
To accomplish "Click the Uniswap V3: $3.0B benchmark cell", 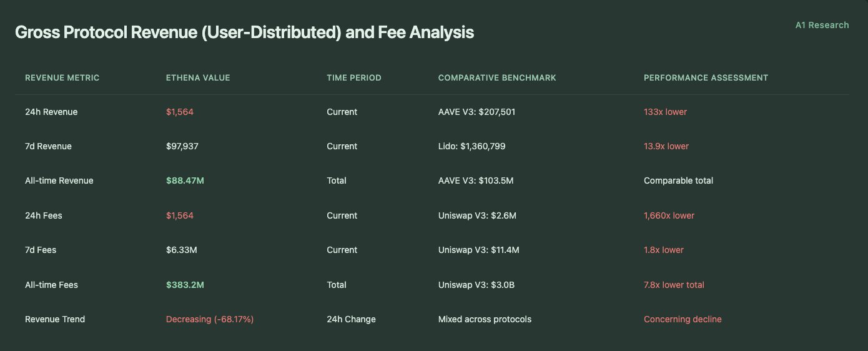I will (476, 285).
